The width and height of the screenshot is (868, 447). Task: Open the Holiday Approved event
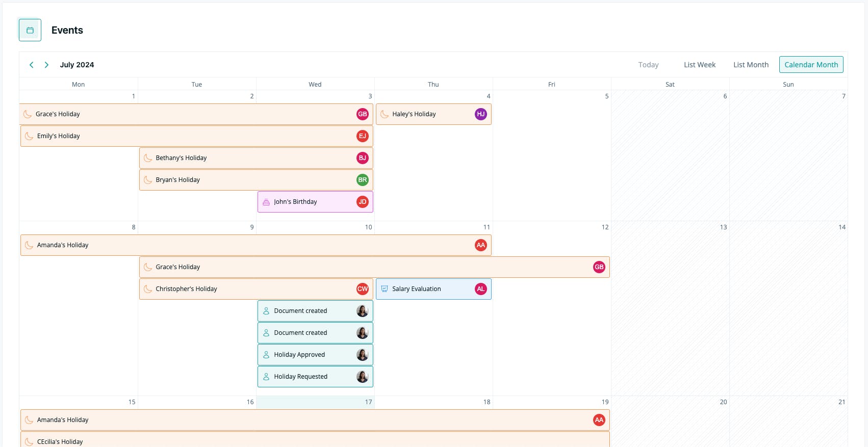(315, 355)
